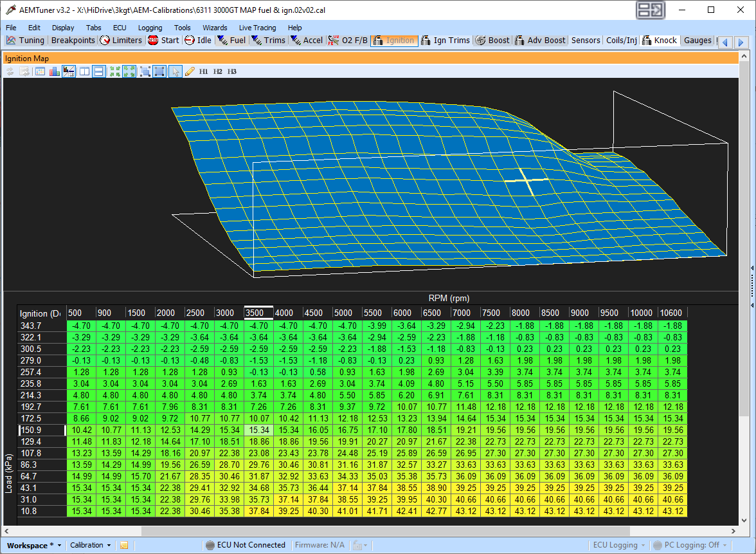This screenshot has height=554, width=756.
Task: Click the ECU Not Connected status button
Action: tap(246, 546)
